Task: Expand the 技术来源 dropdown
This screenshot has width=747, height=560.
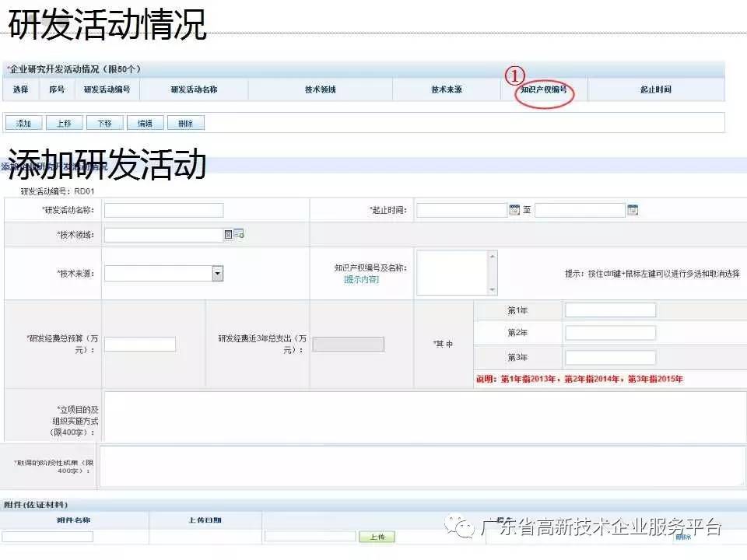Action: click(218, 273)
